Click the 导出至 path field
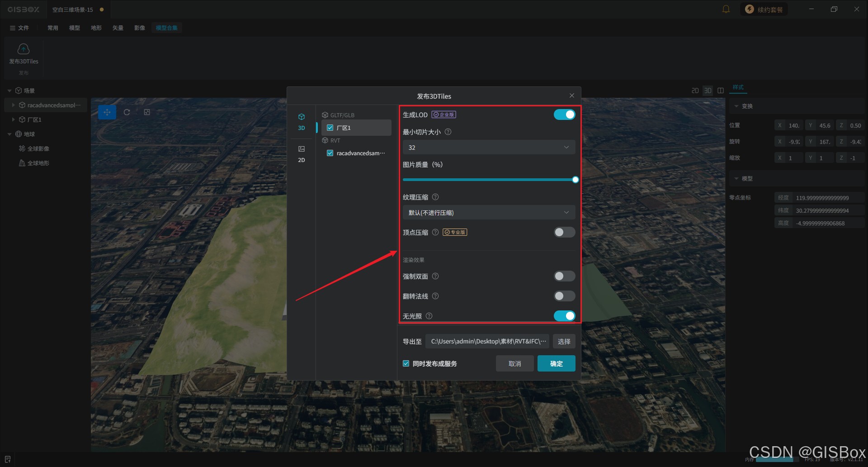The height and width of the screenshot is (467, 868). (487, 341)
